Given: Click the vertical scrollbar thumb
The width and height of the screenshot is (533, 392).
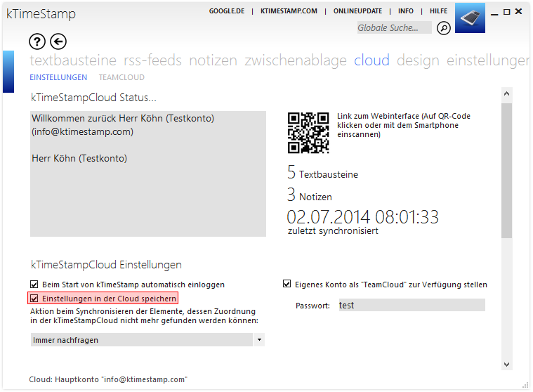Looking at the screenshot, I should (x=506, y=170).
